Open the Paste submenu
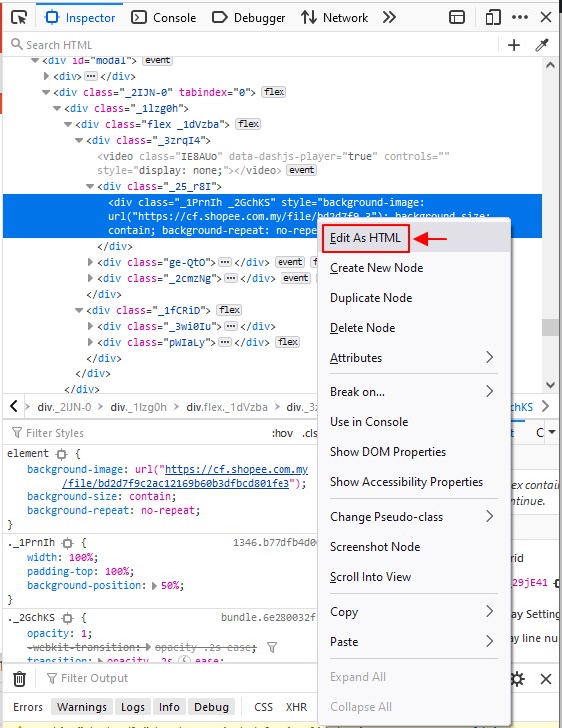Viewport: 562px width, 728px height. 414,642
